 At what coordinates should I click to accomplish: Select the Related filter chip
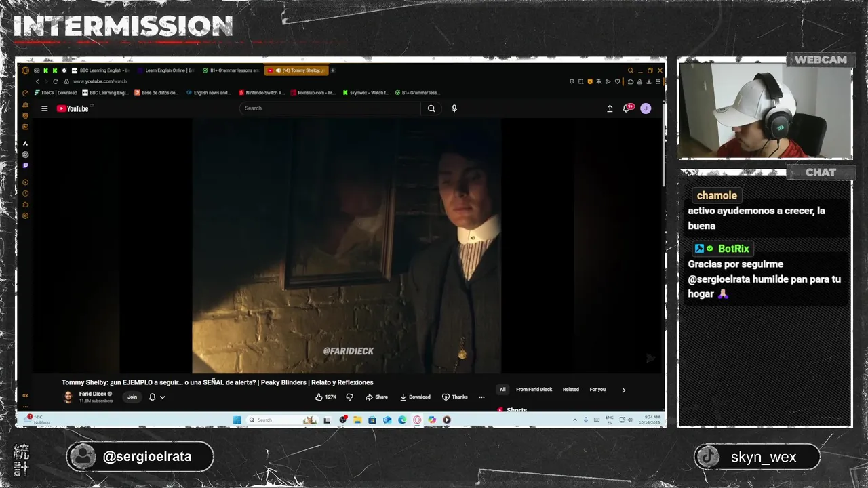[x=571, y=390]
